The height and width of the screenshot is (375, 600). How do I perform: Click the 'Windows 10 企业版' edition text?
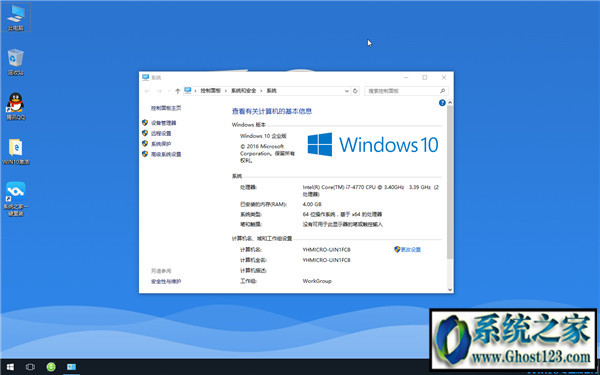click(263, 136)
